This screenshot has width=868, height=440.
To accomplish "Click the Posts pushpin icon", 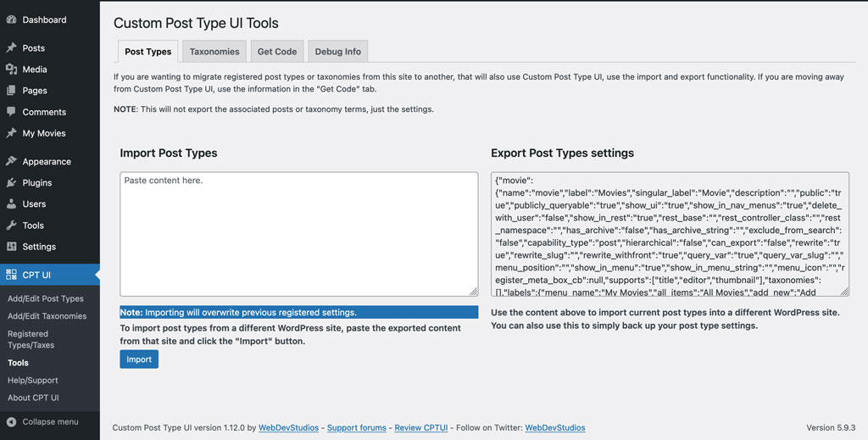I will click(x=11, y=48).
